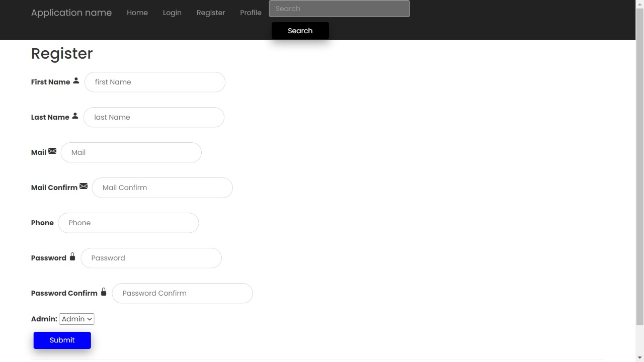Screen dimensions: 644x362
Task: Open the Profile nav link
Action: point(251,13)
